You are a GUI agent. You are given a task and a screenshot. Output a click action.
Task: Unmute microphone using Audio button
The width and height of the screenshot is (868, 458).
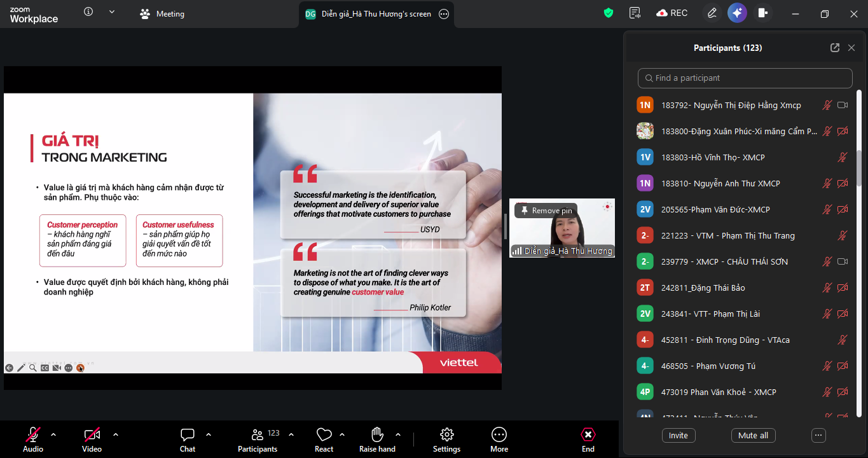coord(33,435)
